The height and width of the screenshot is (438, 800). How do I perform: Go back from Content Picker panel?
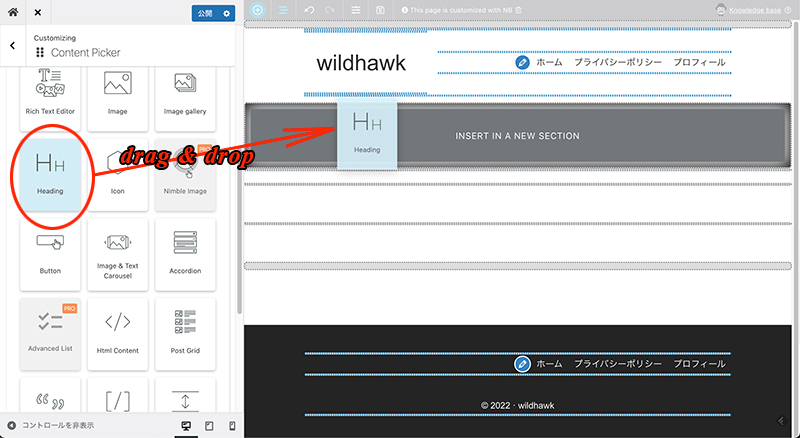(x=11, y=46)
